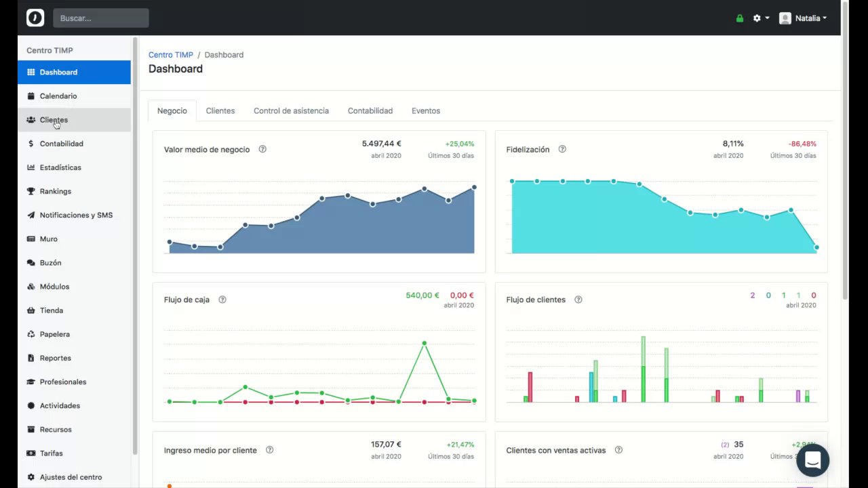Screen dimensions: 868x488
Task: Click the Rankings trophy icon
Action: pyautogui.click(x=31, y=191)
